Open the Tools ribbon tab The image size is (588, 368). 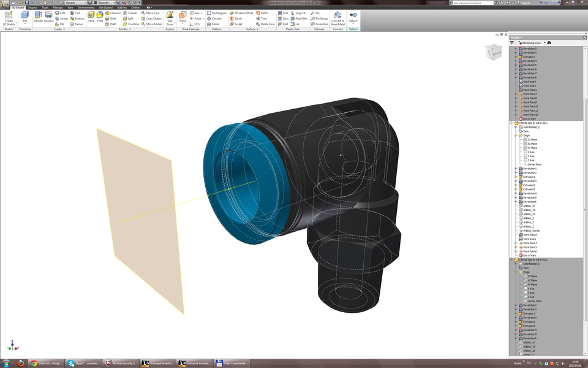click(x=45, y=7)
